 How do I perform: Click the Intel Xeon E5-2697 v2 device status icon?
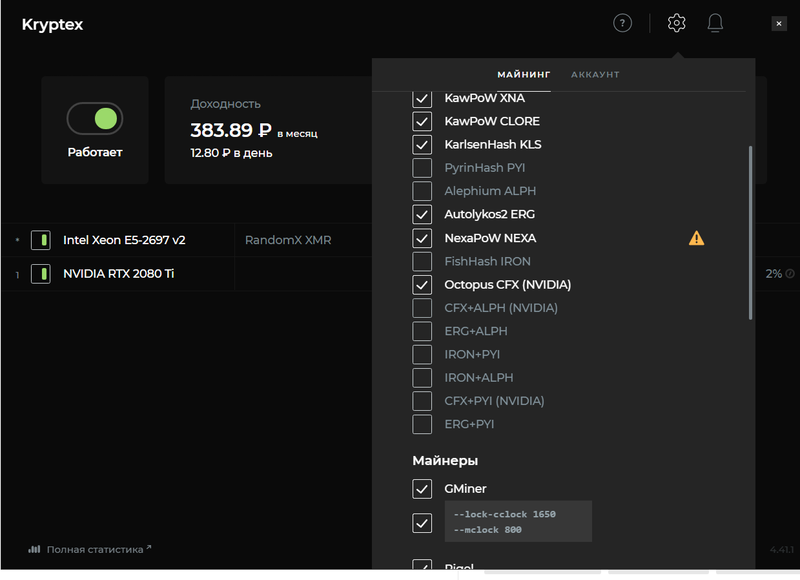41,240
